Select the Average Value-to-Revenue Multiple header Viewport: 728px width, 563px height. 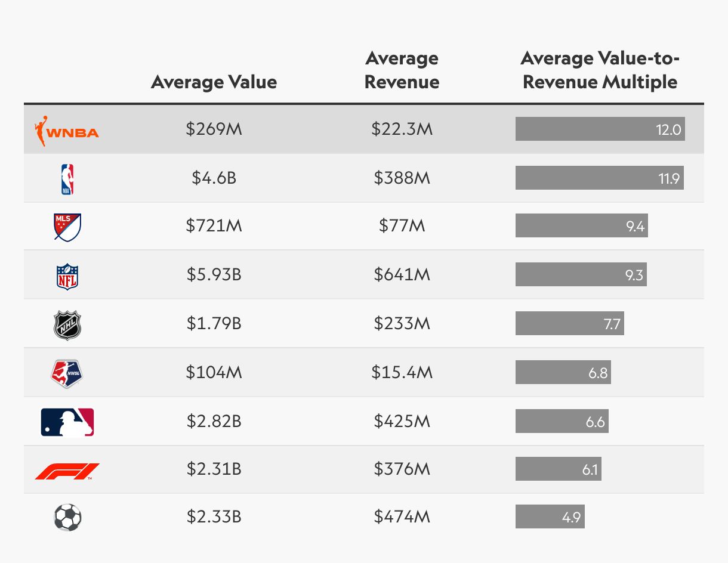[x=600, y=70]
